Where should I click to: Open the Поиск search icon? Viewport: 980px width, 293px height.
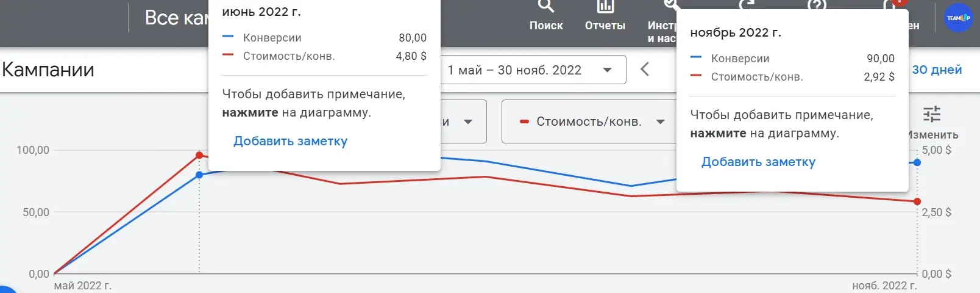click(545, 7)
